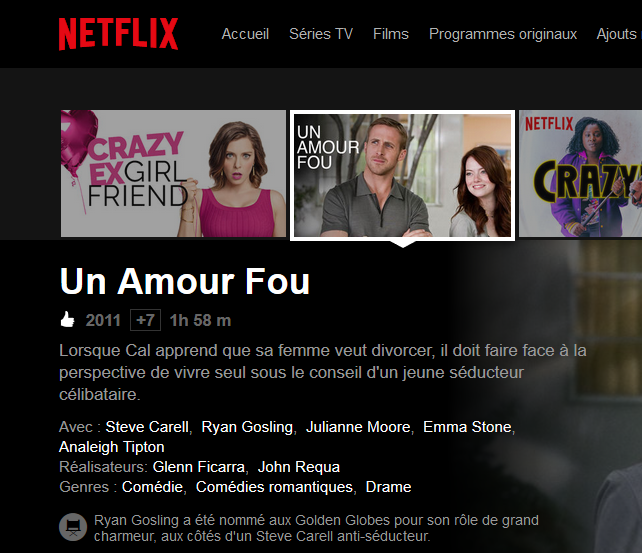
Task: Click the Emma Stone cast link
Action: (467, 427)
